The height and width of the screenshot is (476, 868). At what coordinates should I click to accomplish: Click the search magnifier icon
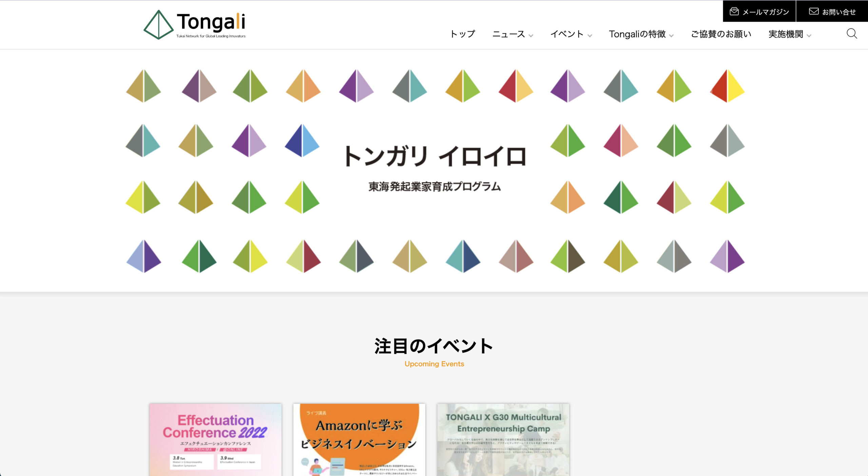pyautogui.click(x=852, y=34)
